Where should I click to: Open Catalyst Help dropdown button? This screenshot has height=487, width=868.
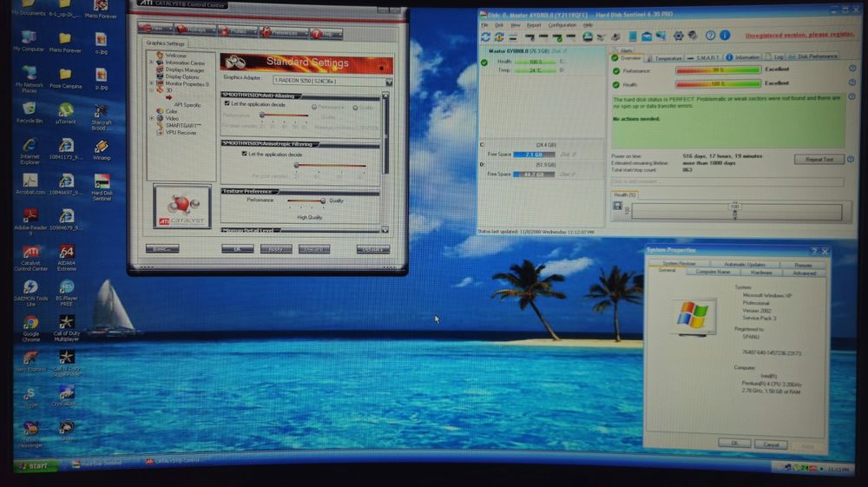[x=326, y=34]
